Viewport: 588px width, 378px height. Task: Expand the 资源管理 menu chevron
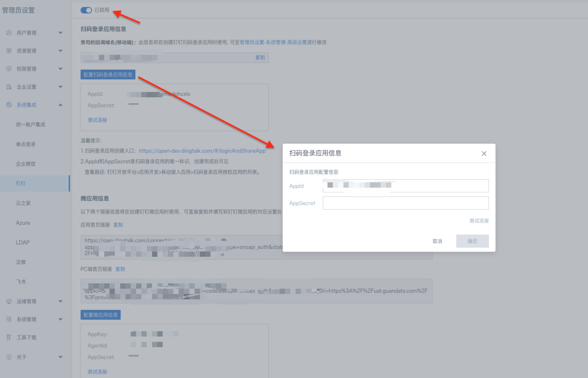[x=61, y=51]
